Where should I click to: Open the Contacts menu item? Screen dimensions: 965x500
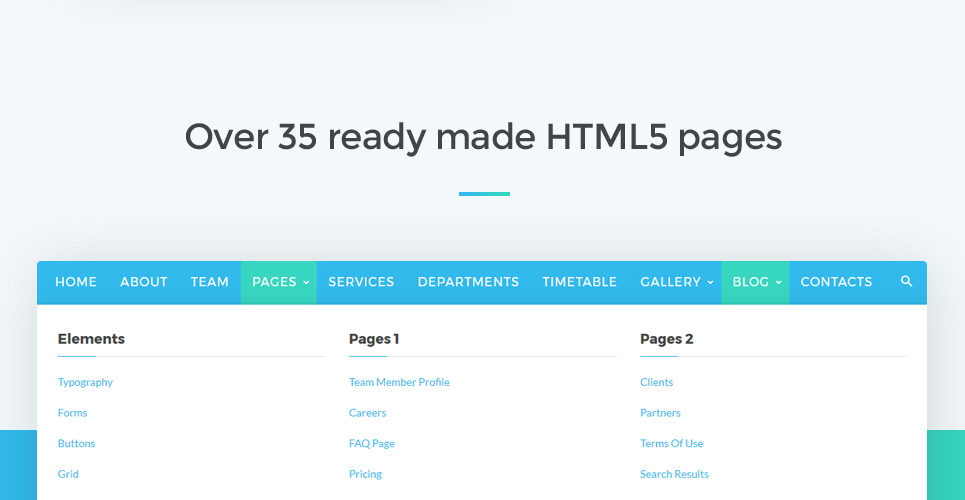point(836,282)
